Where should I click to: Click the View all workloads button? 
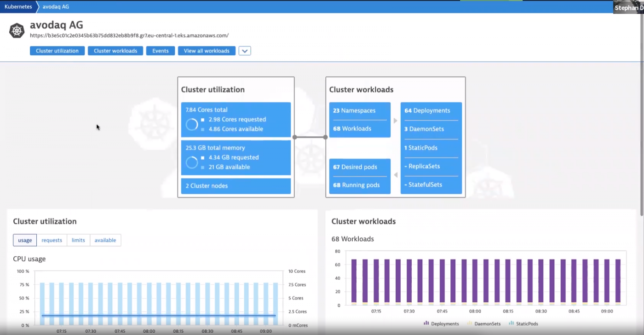(x=207, y=51)
